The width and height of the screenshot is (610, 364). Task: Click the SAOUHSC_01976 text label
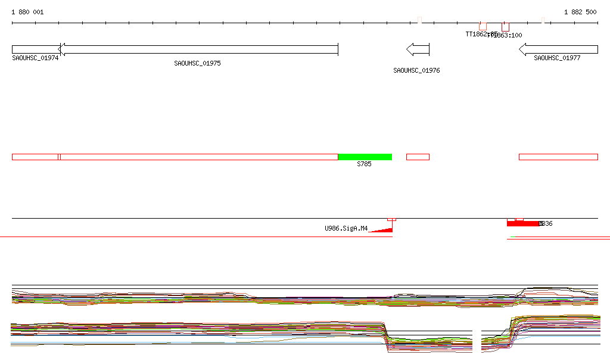click(416, 71)
